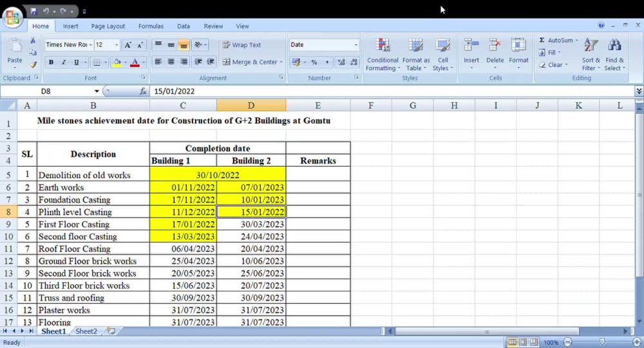Viewport: 644px width, 348px height.
Task: Click Format cells button
Action: pos(518,53)
